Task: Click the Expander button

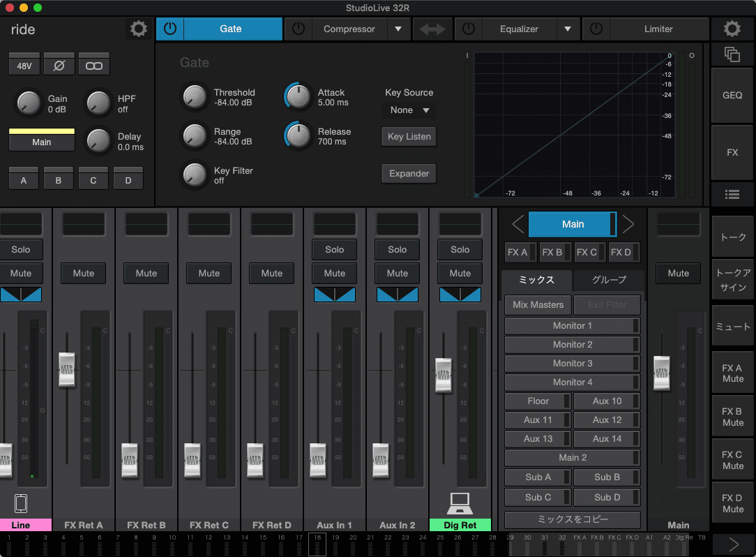Action: [x=409, y=173]
